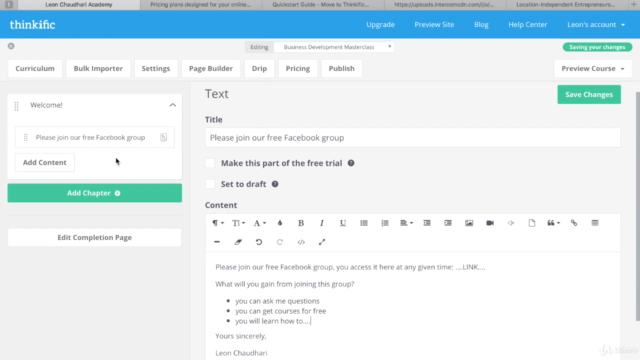Grab the Welcome! chapter drag handle
Screen dimensions: 640x360
click(x=16, y=106)
